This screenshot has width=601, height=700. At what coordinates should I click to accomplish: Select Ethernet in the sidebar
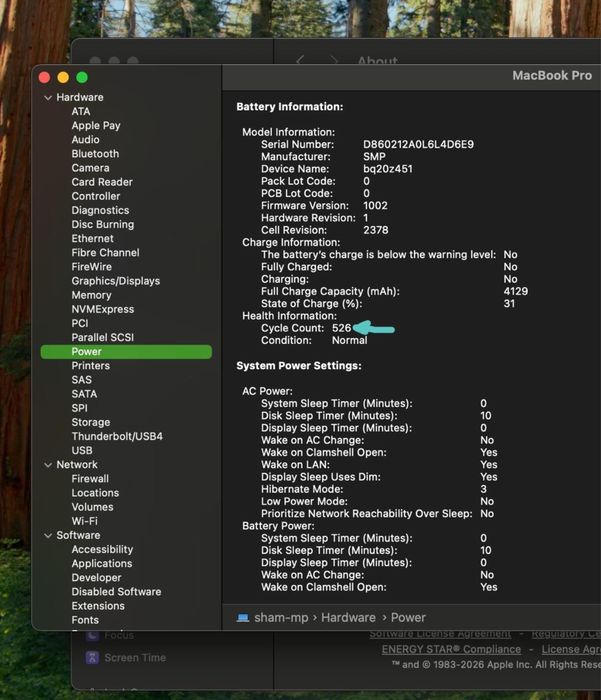click(x=92, y=238)
